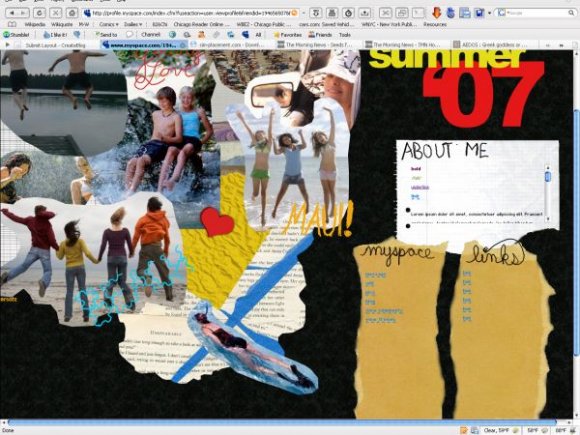Open StumbleUpon Friends
The height and width of the screenshot is (435, 580).
coord(320,35)
